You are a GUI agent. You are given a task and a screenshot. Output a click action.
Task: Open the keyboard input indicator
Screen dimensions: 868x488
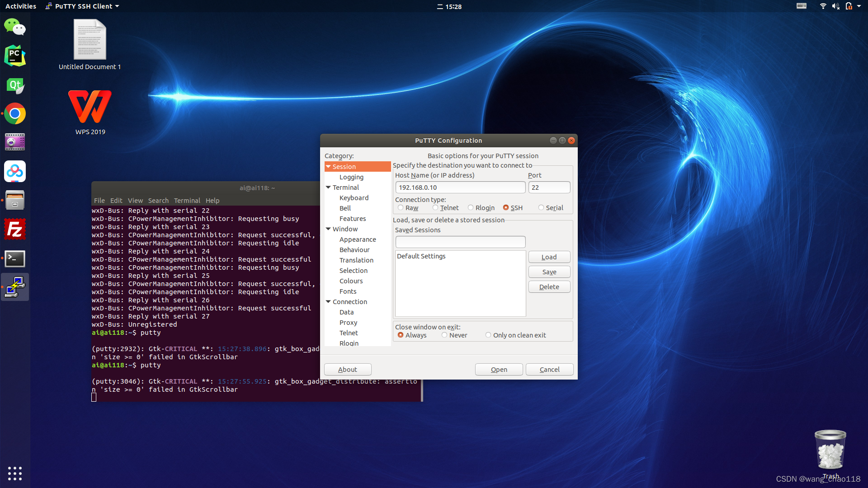801,6
